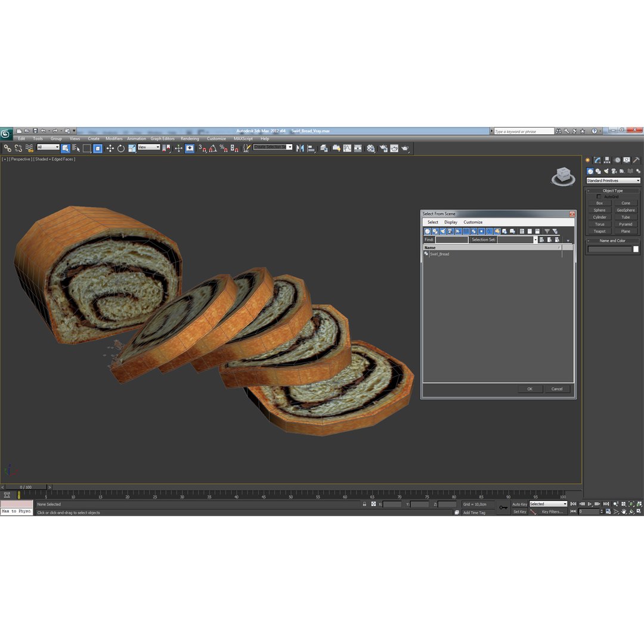Click the Render Production teapot icon
Screen dimensions: 644x644
(405, 148)
